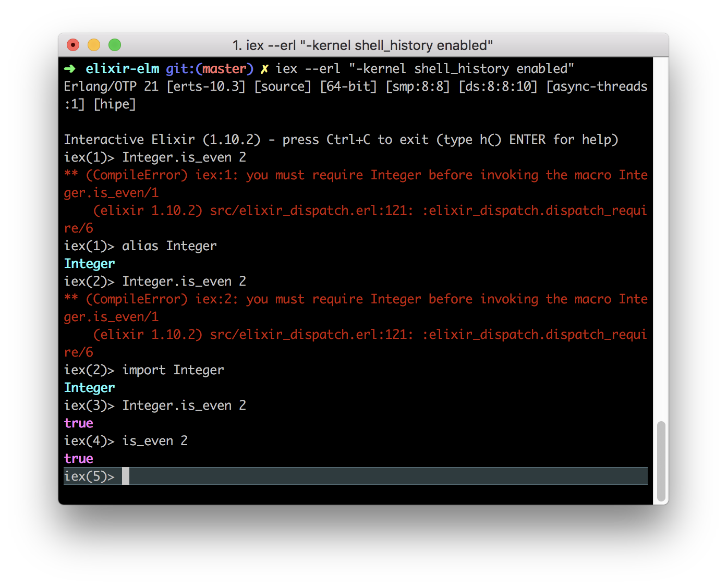
Task: Click the elixir-elm directory label
Action: (x=122, y=68)
